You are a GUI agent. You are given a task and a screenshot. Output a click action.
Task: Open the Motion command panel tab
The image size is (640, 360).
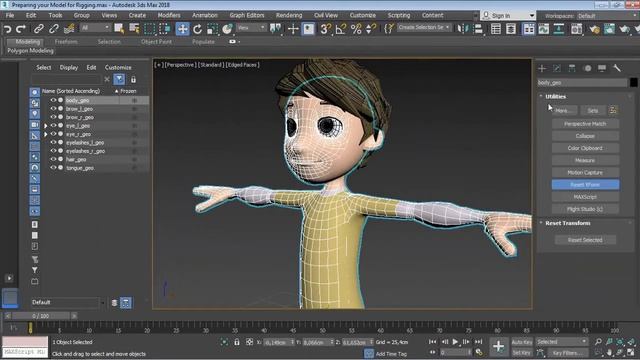587,68
